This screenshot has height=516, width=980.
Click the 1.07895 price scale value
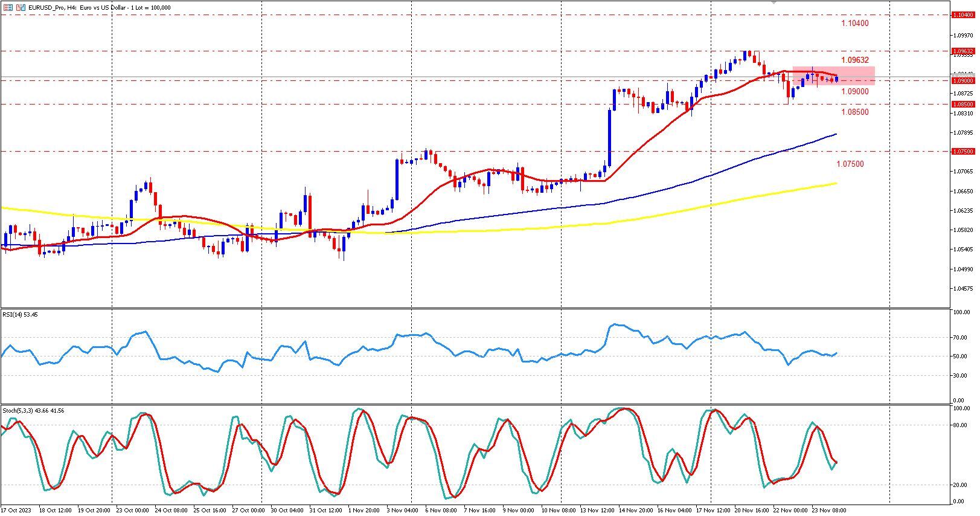(x=964, y=133)
